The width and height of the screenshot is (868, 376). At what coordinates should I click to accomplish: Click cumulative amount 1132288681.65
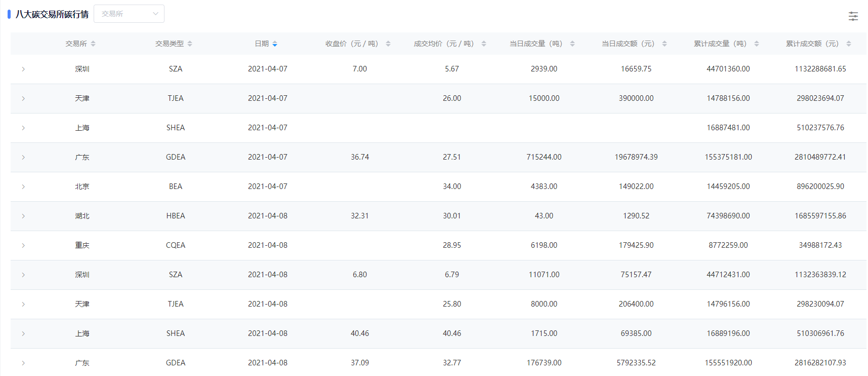pos(820,69)
